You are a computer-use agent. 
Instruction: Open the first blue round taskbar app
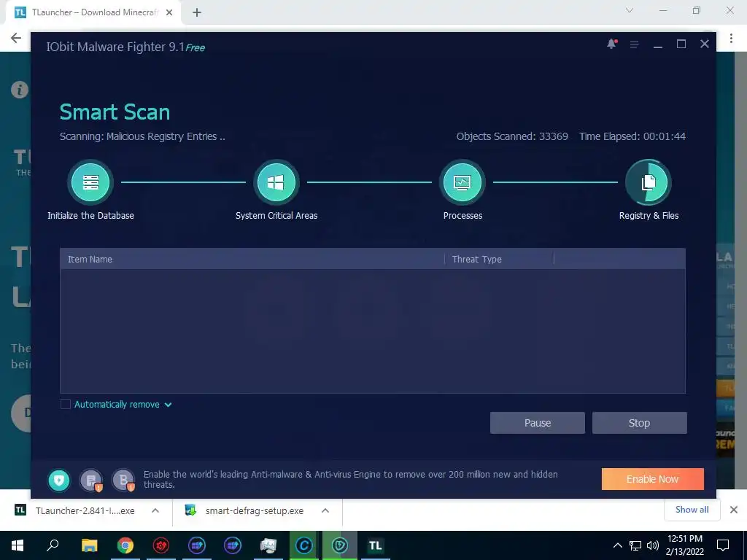[x=197, y=545]
